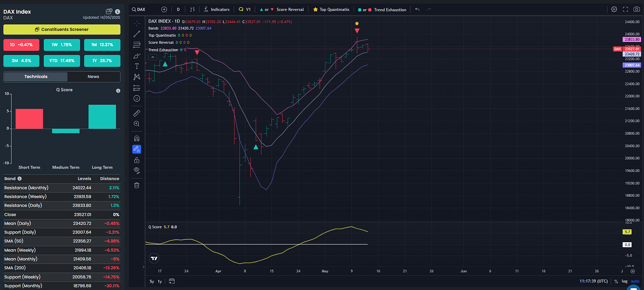The image size is (644, 290).
Task: Activate the zoom in tool
Action: point(137,124)
